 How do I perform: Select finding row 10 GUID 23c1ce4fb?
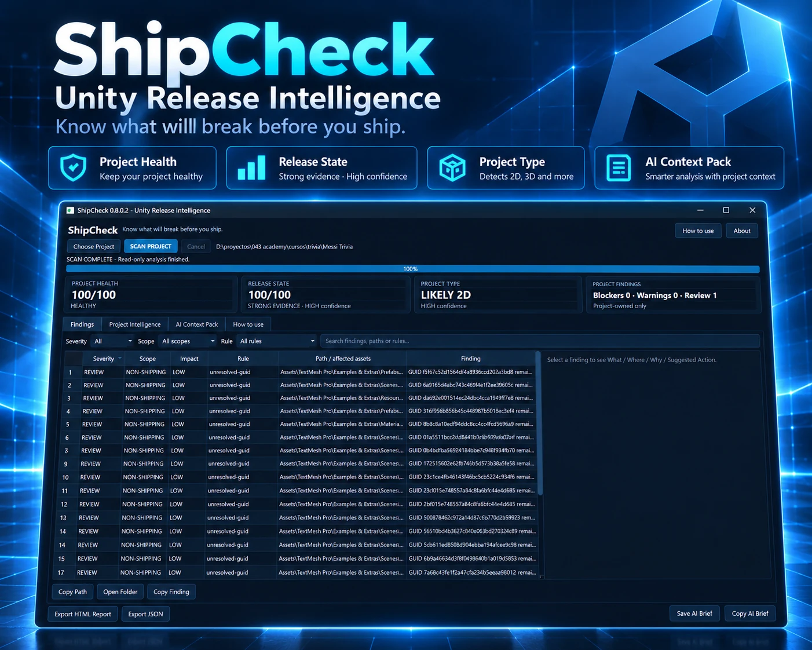[x=297, y=477]
